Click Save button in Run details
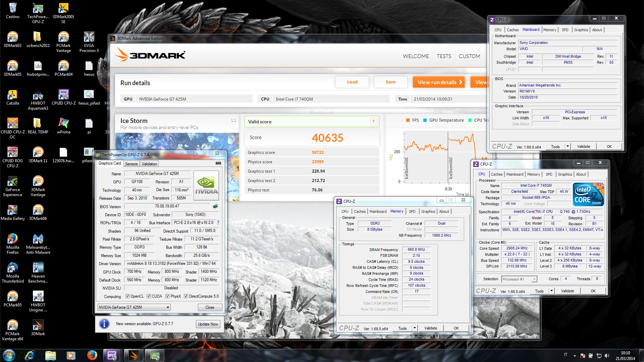This screenshot has height=362, width=644. [390, 82]
